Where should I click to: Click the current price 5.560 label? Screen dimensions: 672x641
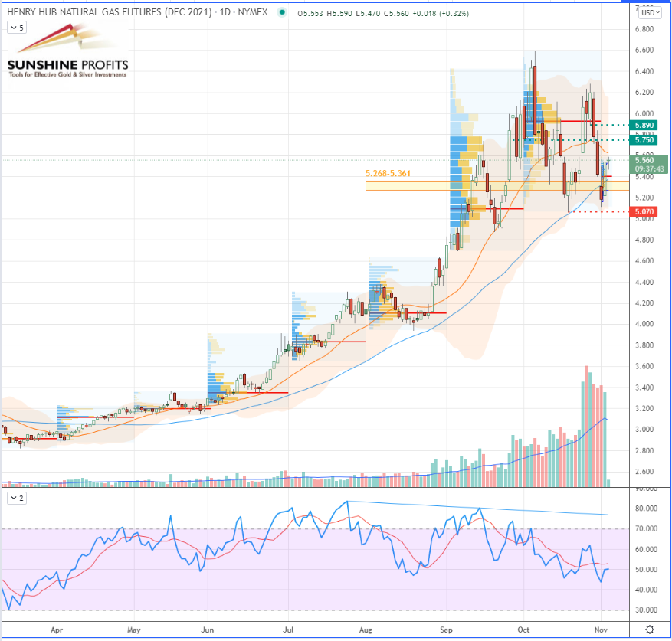(x=644, y=160)
